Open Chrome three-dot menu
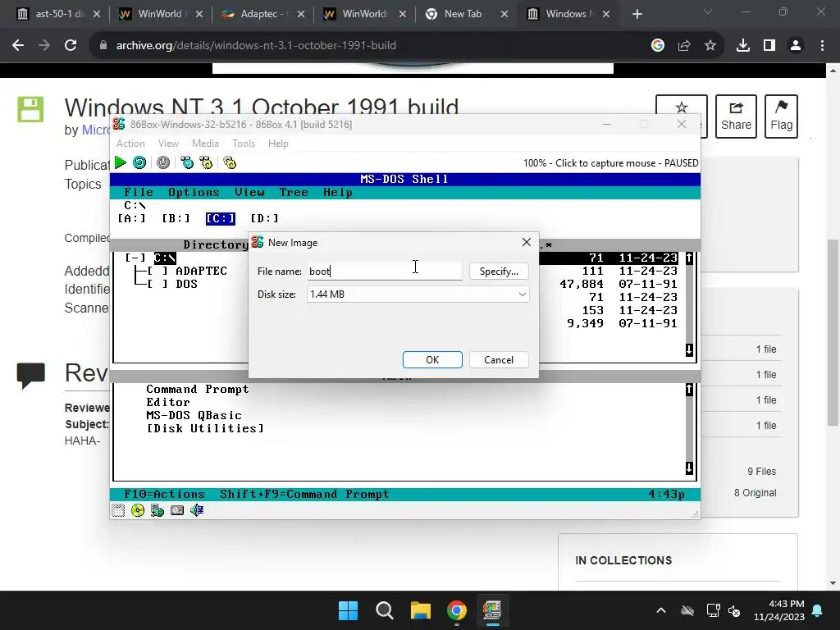Viewport: 840px width, 630px height. (x=822, y=46)
